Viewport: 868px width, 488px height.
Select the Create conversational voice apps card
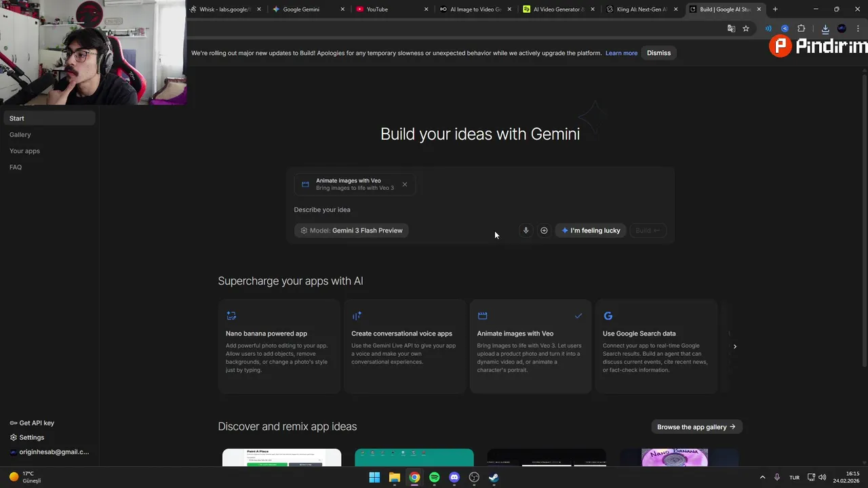(x=405, y=346)
